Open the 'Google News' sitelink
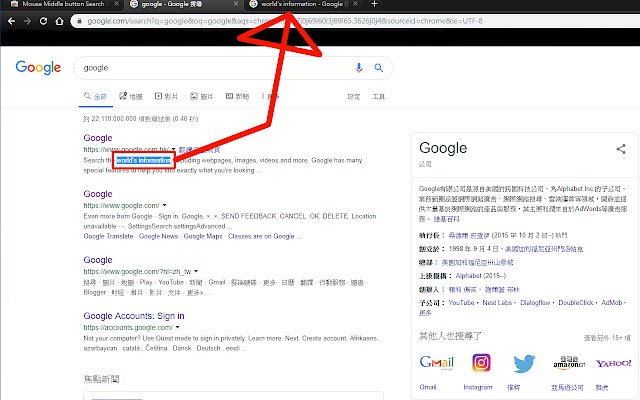The width and height of the screenshot is (640, 400). pyautogui.click(x=158, y=236)
